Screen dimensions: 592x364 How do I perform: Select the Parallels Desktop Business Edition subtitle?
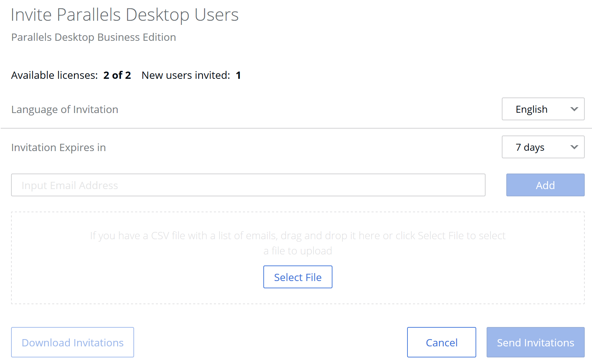click(x=94, y=37)
